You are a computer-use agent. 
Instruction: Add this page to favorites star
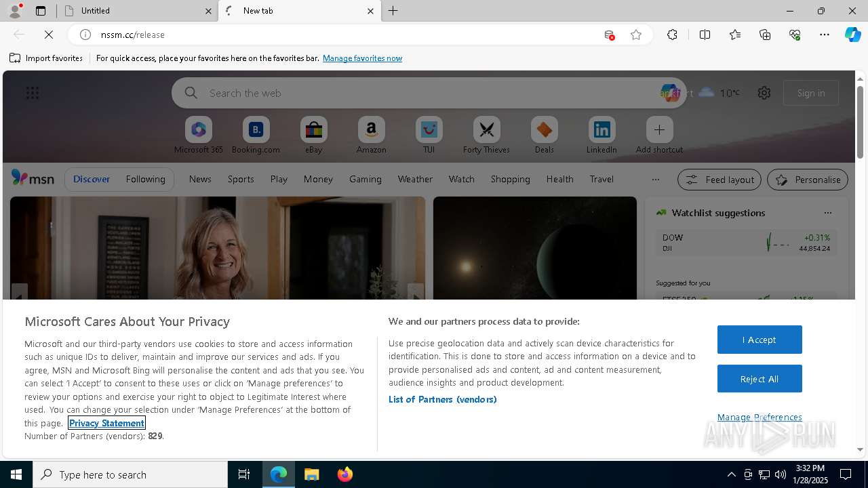636,35
